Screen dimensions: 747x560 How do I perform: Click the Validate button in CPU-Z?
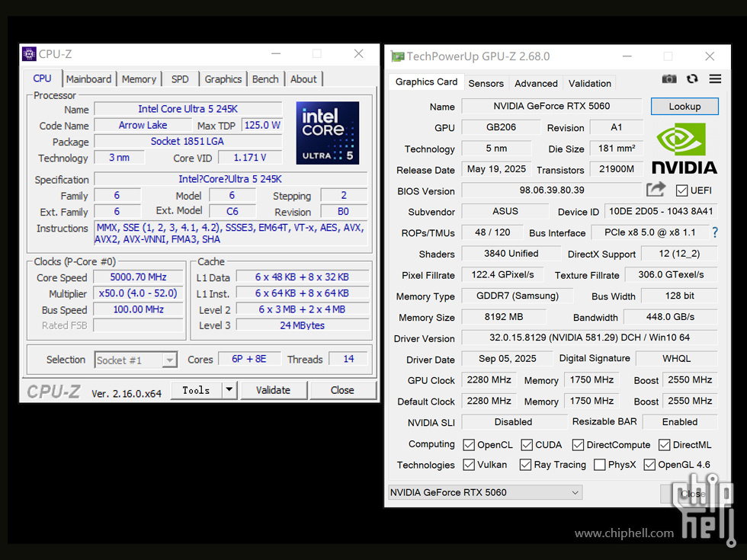(x=273, y=390)
